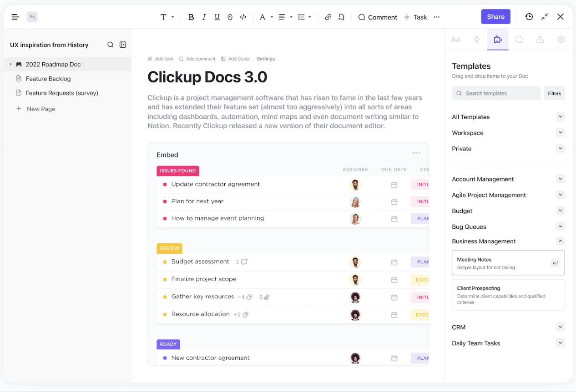Click Add Icon above the title

(161, 59)
